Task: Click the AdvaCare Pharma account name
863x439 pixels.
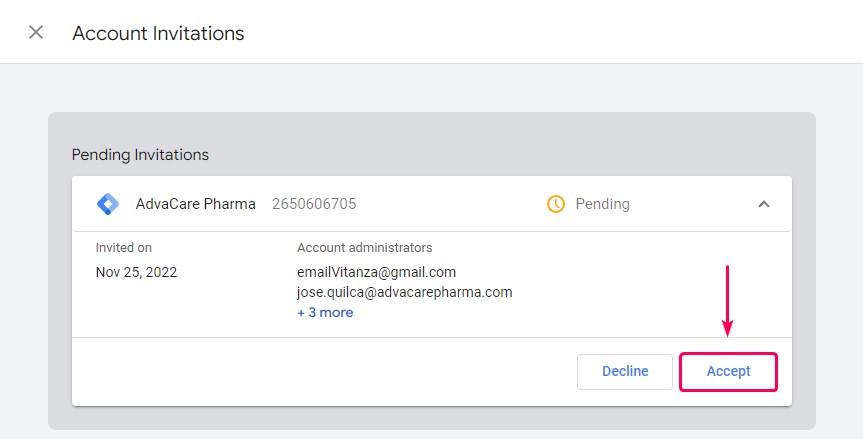Action: point(195,204)
